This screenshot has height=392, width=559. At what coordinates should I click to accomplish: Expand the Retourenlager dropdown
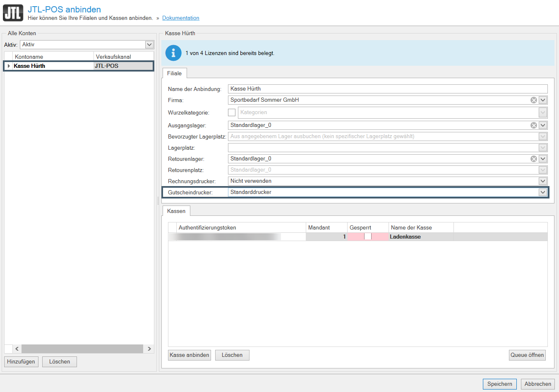point(543,159)
